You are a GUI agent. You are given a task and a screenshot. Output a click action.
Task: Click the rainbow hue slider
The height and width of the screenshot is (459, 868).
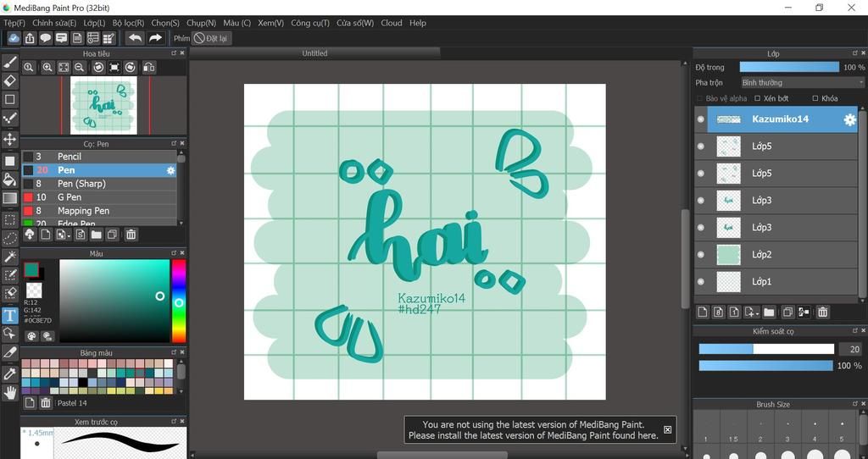[x=179, y=301]
